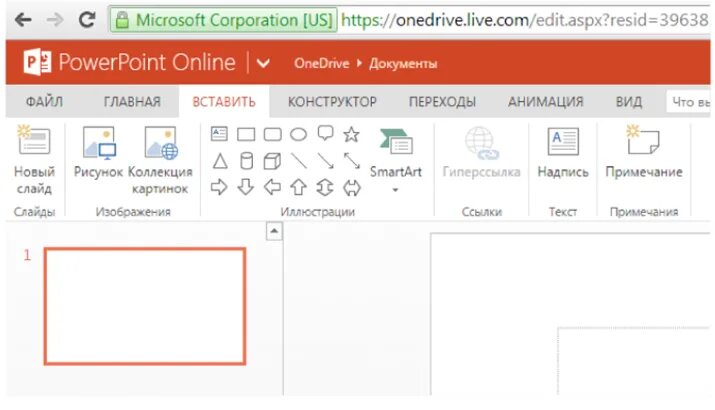Image resolution: width=715 pixels, height=410 pixels.
Task: Select the ВСТАВИТЬ tab
Action: [224, 101]
